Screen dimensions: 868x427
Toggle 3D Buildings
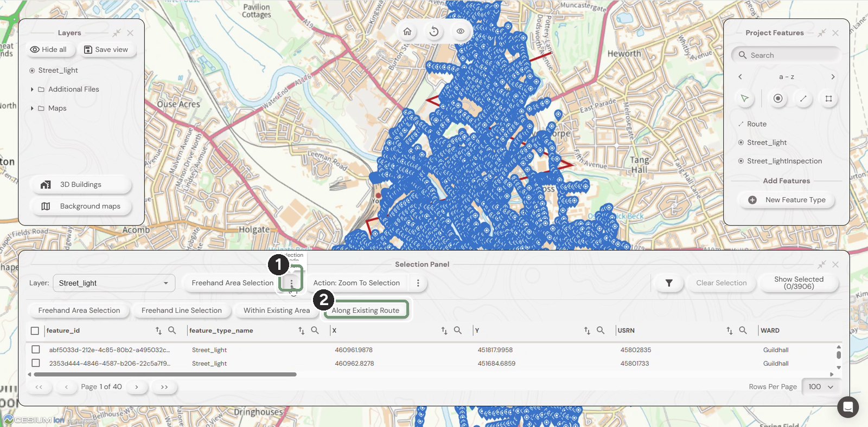[x=81, y=185]
